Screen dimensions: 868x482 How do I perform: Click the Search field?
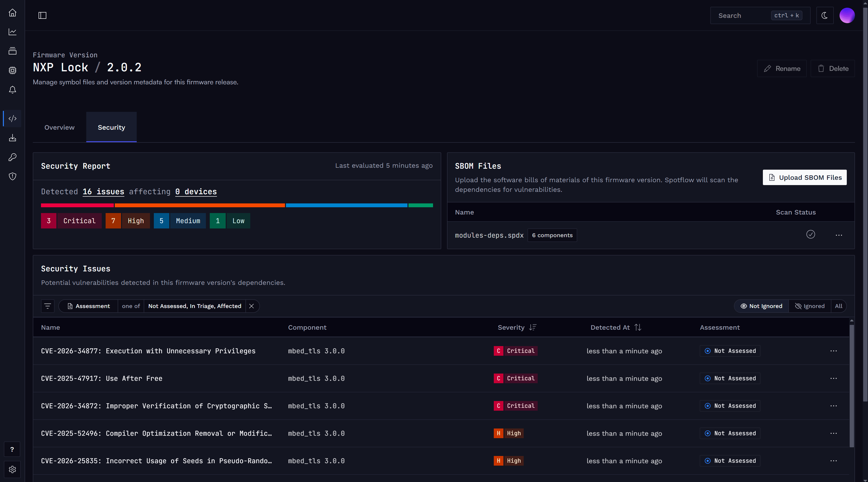pyautogui.click(x=760, y=15)
